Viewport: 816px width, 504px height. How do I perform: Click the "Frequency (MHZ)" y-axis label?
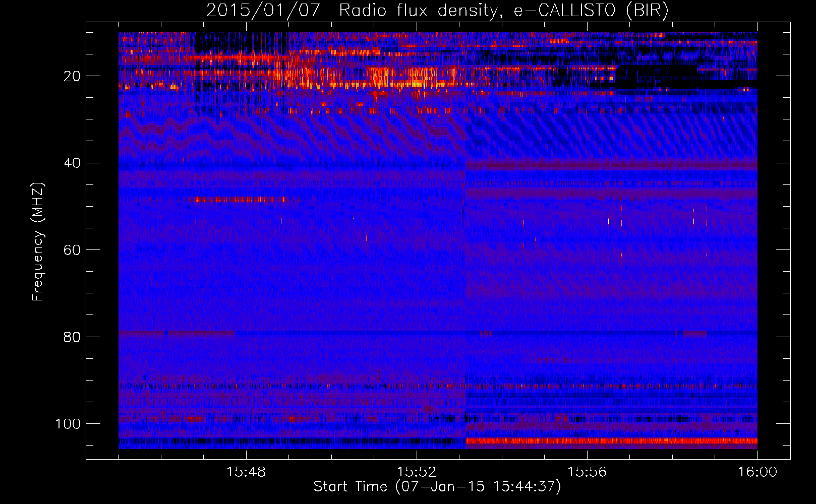38,241
